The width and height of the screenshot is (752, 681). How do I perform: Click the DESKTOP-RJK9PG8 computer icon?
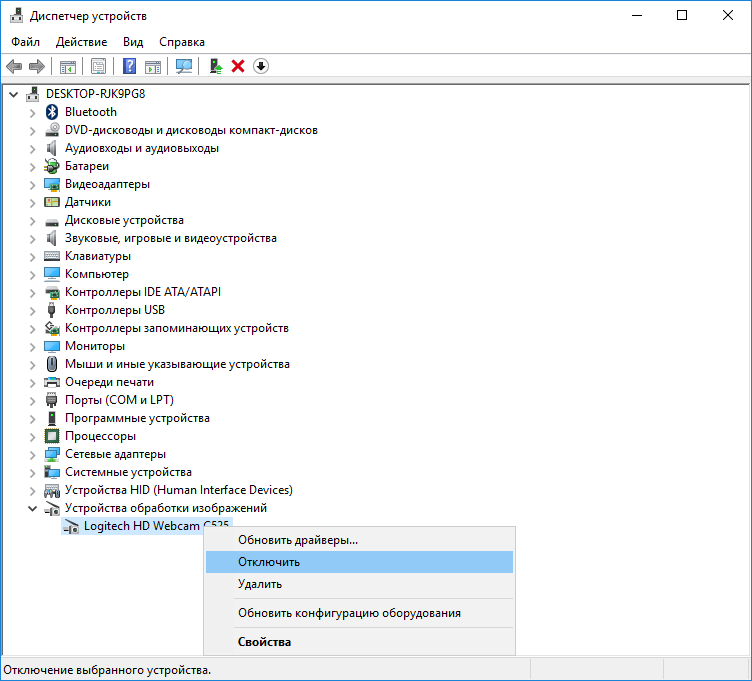[x=33, y=94]
